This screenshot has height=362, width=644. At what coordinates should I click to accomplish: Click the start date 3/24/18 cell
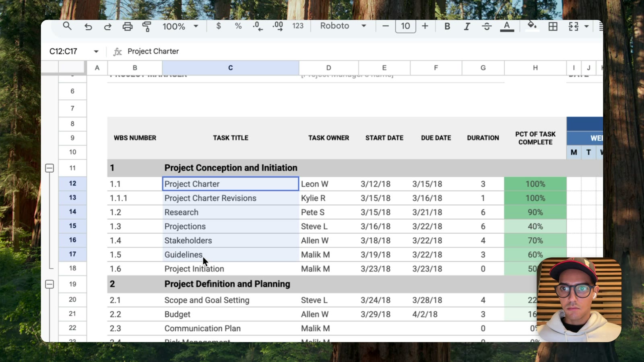(x=384, y=300)
